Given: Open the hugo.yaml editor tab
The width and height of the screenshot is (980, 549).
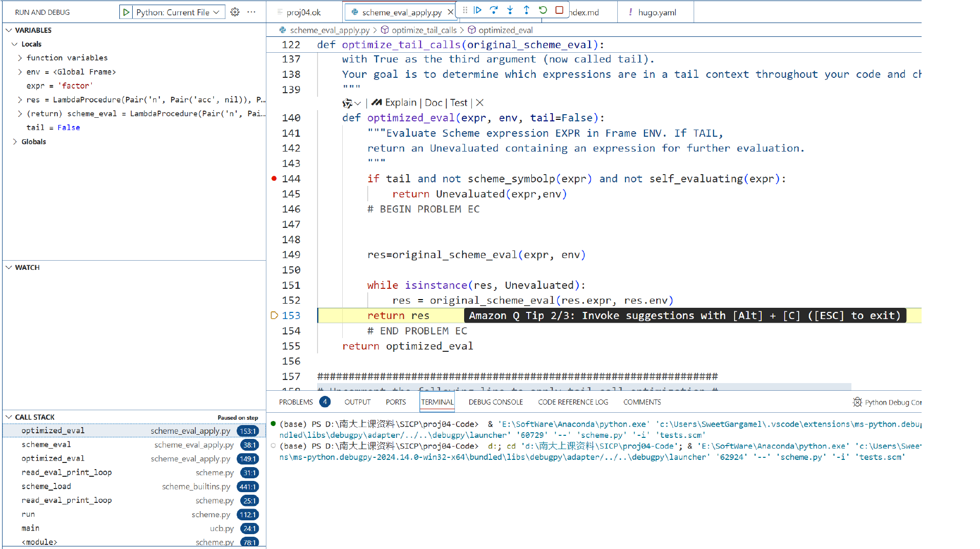Looking at the screenshot, I should pyautogui.click(x=657, y=12).
